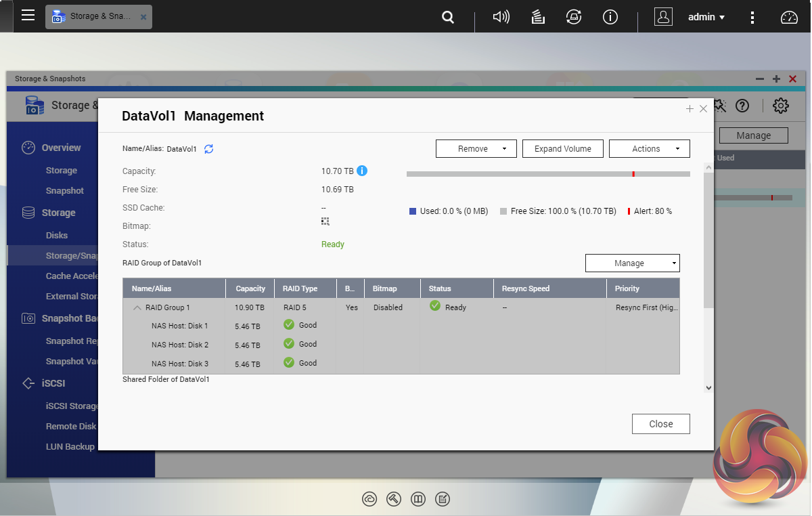Open the admin user menu

tap(706, 18)
